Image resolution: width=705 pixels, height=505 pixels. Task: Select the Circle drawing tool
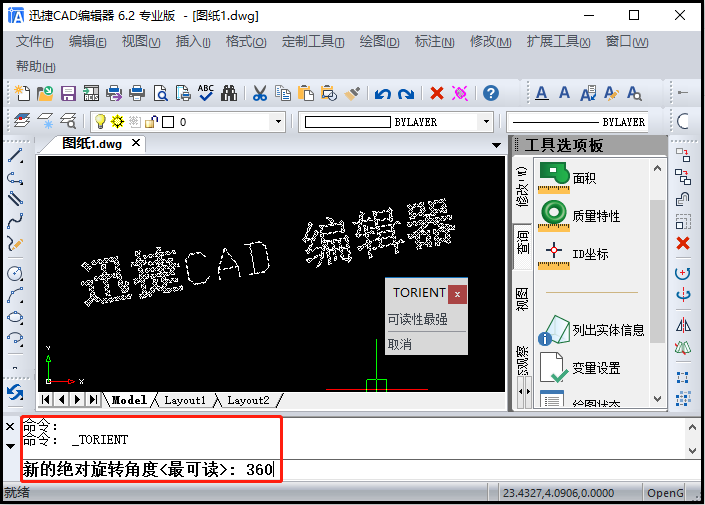15,273
